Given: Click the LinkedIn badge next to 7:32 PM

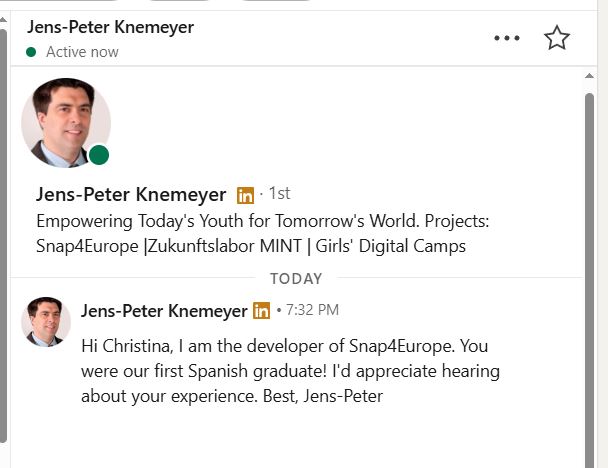Looking at the screenshot, I should (261, 311).
